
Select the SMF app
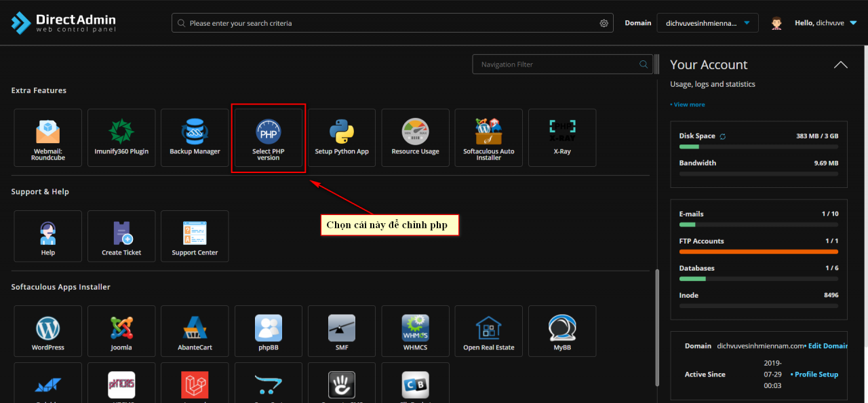342,331
